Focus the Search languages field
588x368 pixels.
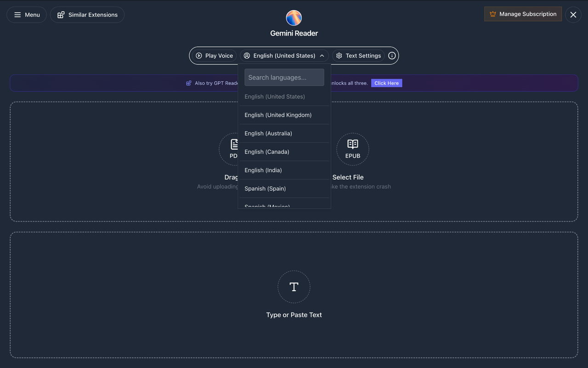[x=284, y=77]
